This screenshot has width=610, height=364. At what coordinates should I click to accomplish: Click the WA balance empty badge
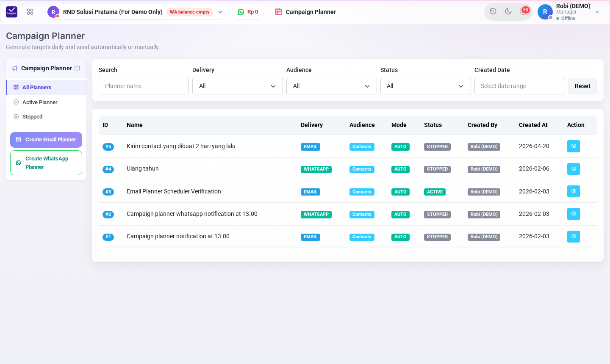(x=190, y=12)
